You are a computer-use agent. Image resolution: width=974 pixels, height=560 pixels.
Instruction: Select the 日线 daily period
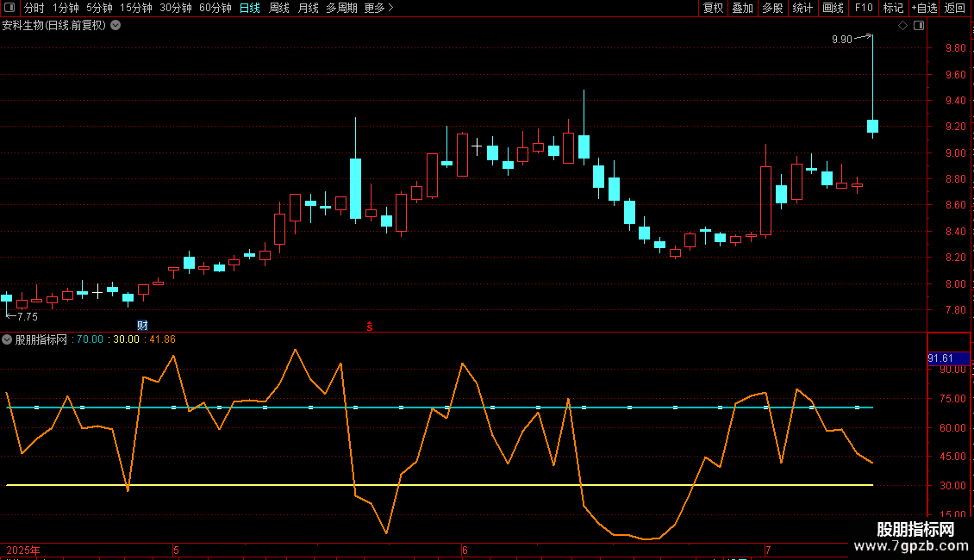(x=250, y=8)
